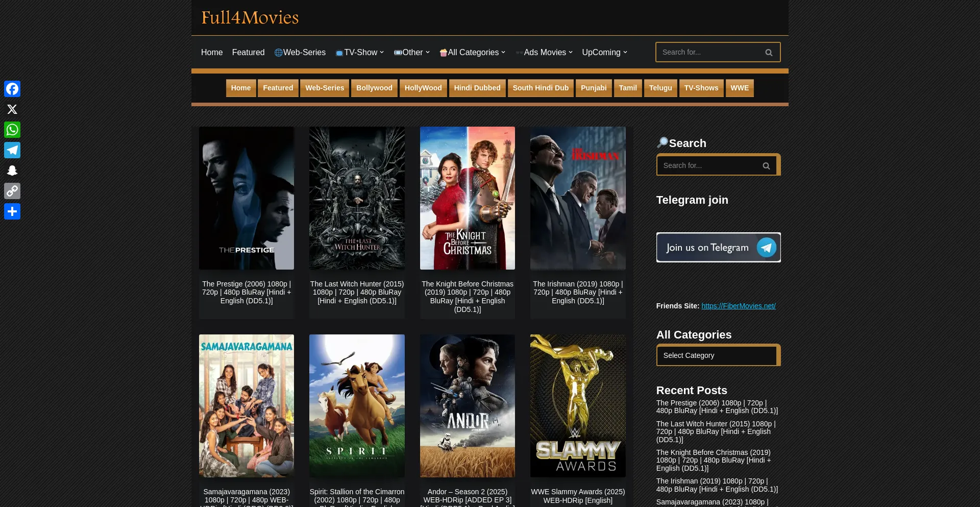Click the top navigation search magnifier icon
The height and width of the screenshot is (507, 980).
(769, 53)
